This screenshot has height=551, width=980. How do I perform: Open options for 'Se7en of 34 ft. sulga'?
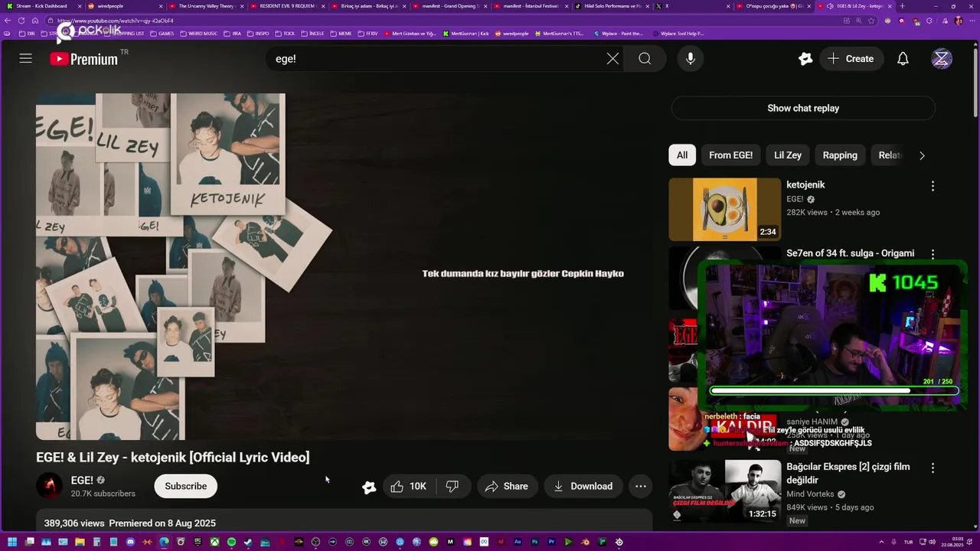click(933, 254)
